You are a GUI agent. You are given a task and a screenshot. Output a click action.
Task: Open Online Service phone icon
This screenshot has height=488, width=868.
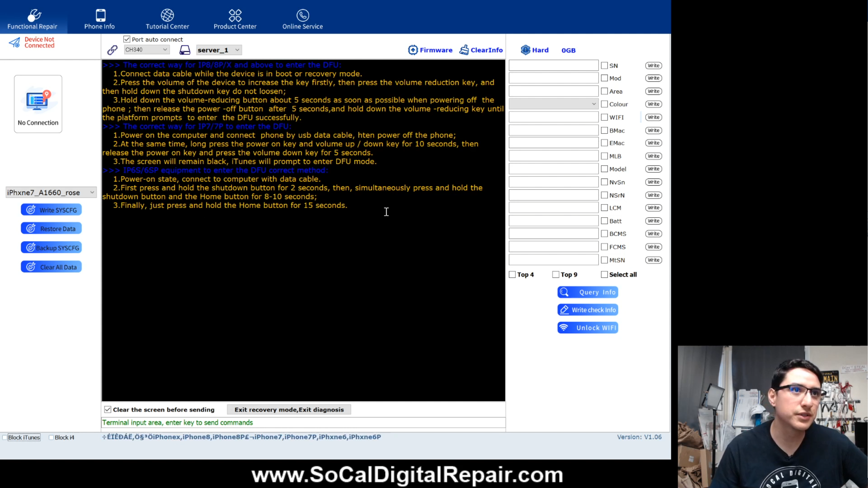[x=303, y=15]
